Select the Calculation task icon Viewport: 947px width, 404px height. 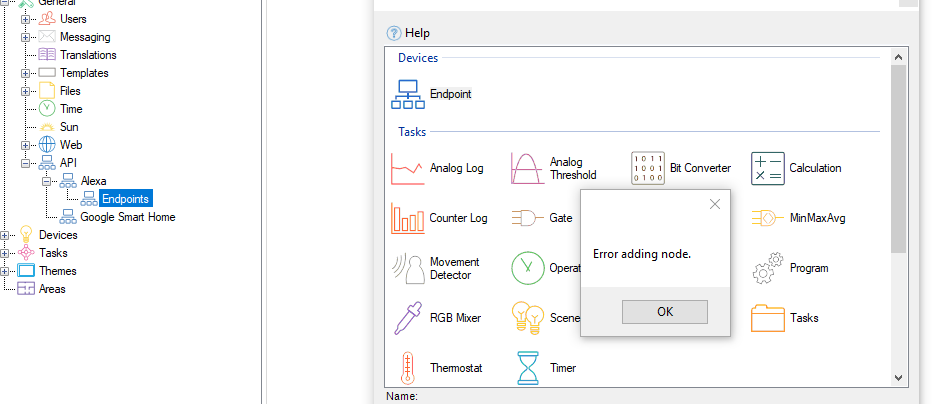coord(768,168)
